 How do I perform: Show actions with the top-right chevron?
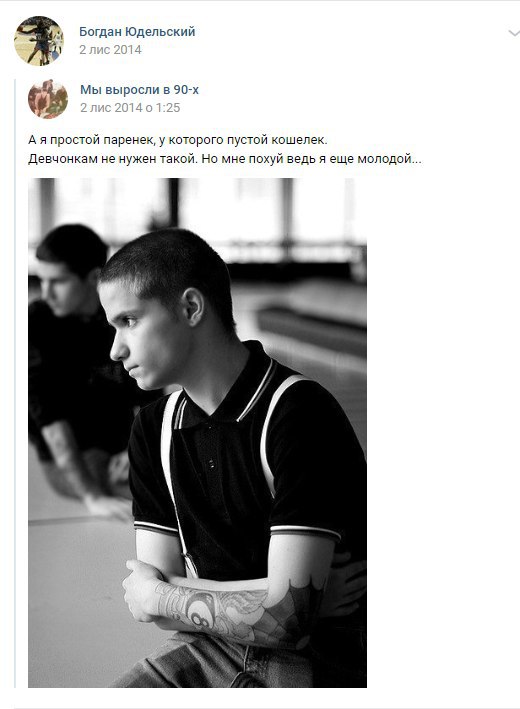pyautogui.click(x=514, y=33)
